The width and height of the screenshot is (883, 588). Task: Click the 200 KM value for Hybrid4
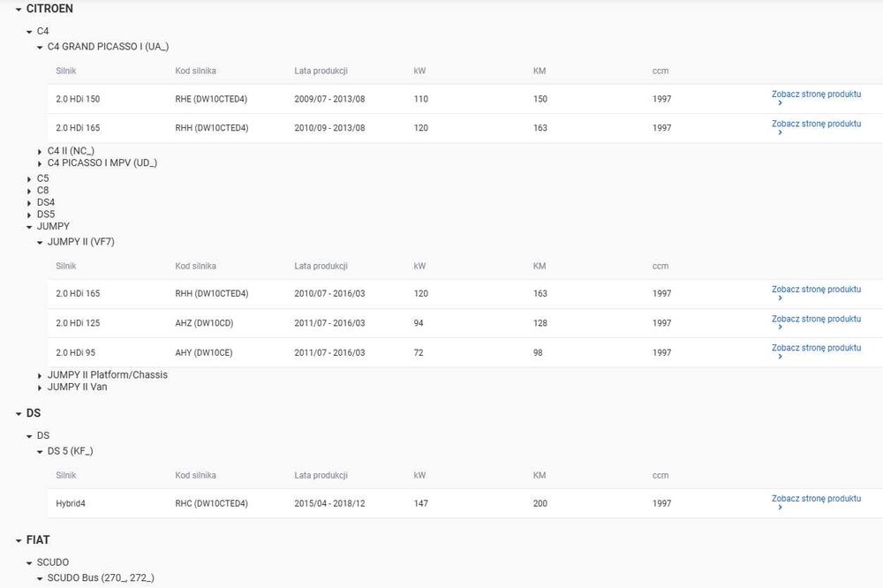pos(540,503)
